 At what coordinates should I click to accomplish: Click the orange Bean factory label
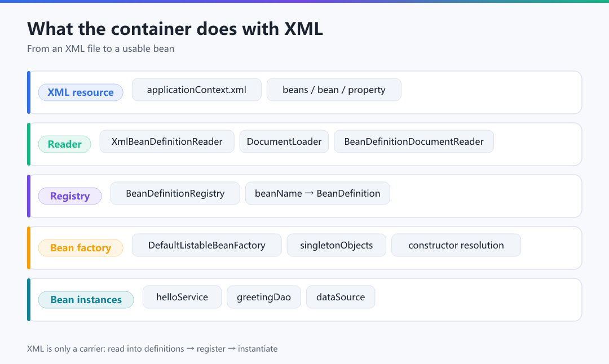81,248
